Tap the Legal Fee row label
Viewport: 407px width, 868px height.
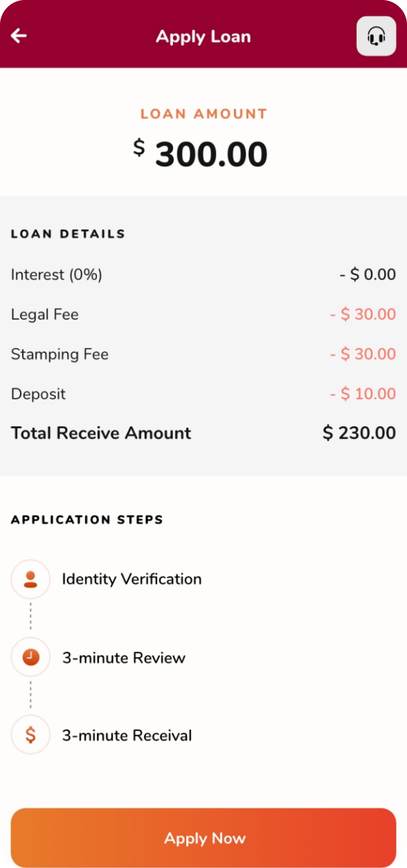(45, 314)
